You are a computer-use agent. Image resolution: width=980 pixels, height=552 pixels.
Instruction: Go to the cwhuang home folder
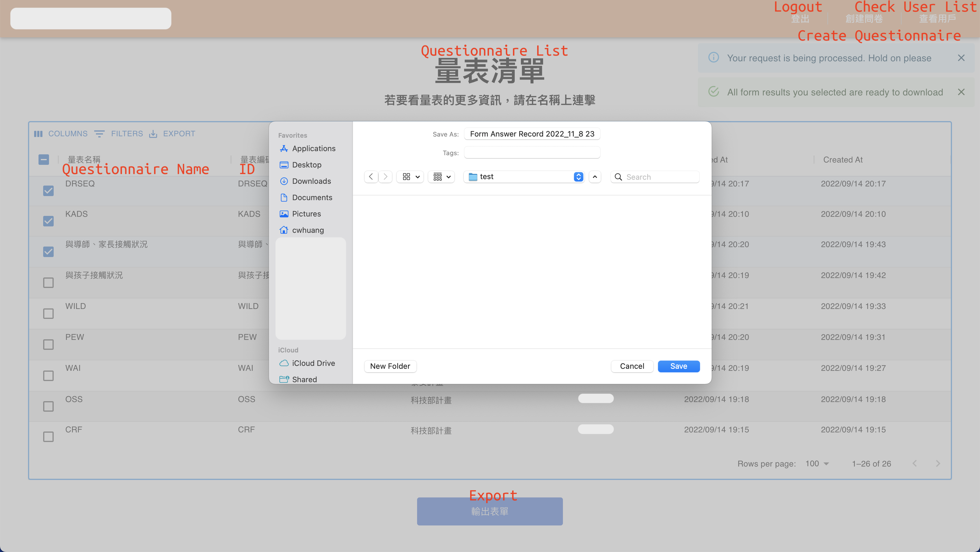(x=307, y=230)
